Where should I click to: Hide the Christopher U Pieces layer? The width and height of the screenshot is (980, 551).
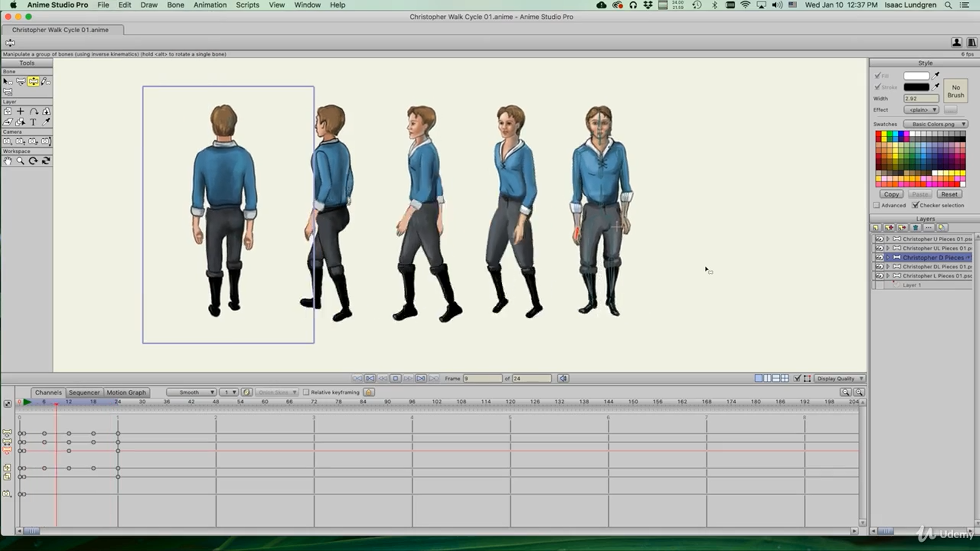(879, 239)
